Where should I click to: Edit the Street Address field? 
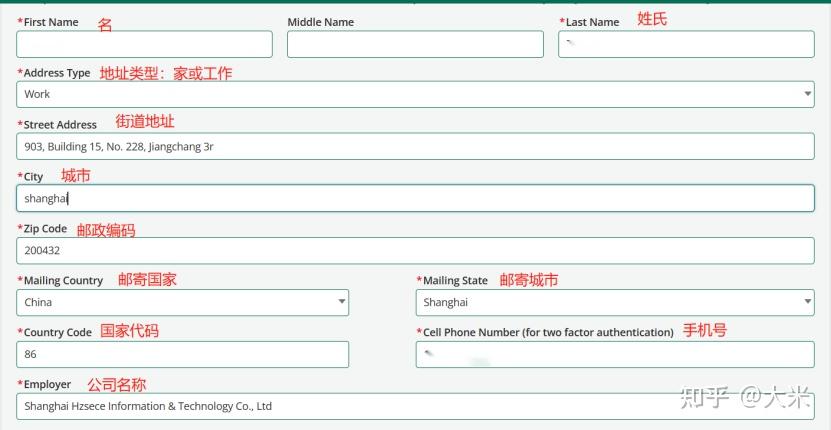(x=415, y=146)
